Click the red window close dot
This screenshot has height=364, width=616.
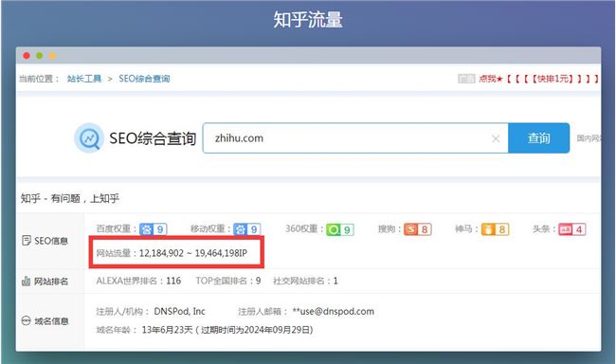(27, 55)
